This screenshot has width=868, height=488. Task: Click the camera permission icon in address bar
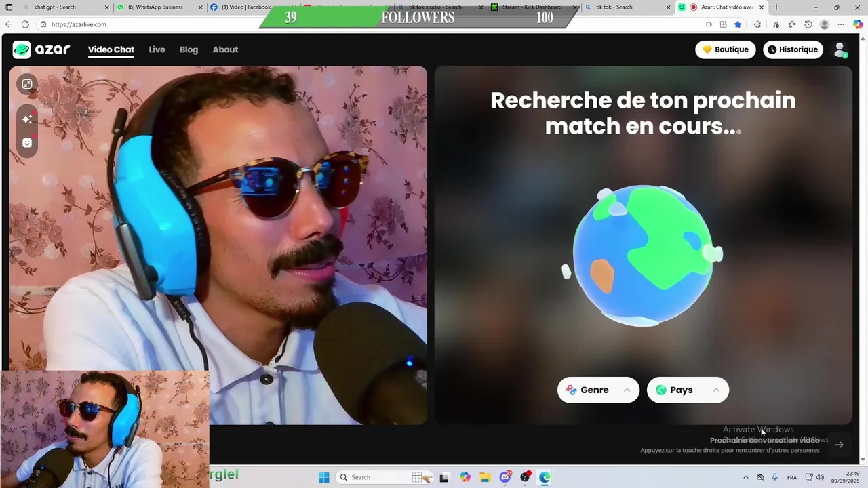tap(709, 24)
